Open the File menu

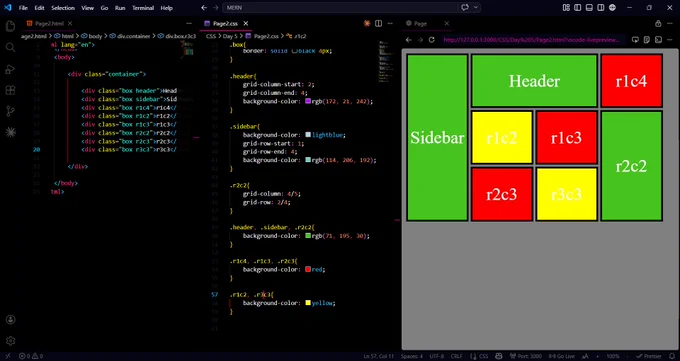(23, 8)
